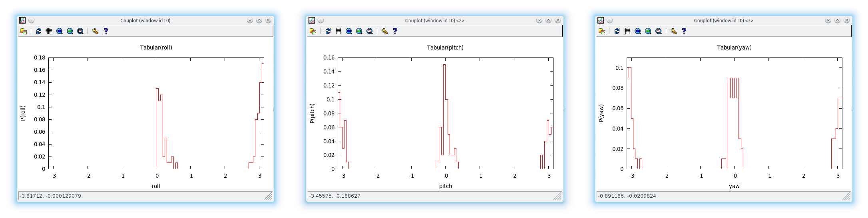The width and height of the screenshot is (868, 218).
Task: Open help in the pitch plot window
Action: (x=395, y=31)
